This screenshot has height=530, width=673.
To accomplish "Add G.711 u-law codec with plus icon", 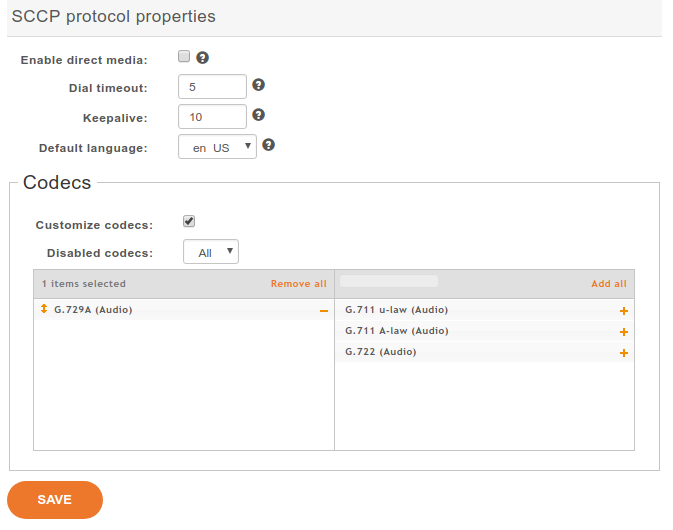I will 624,311.
